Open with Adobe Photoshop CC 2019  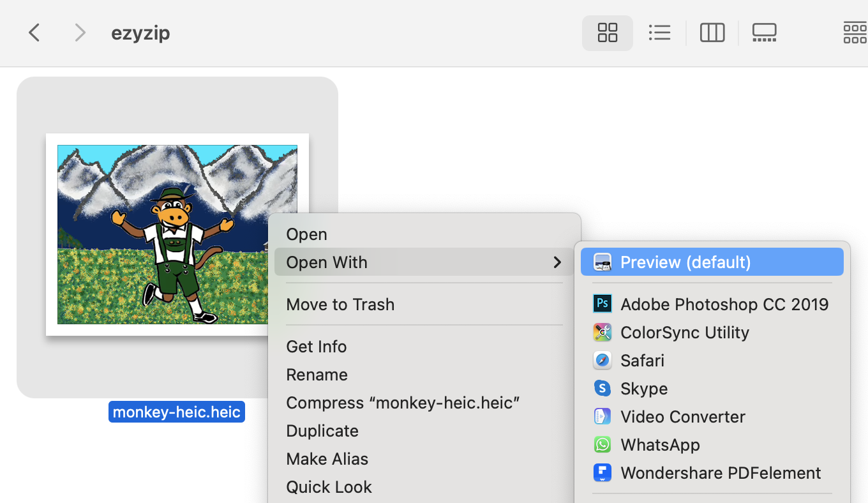point(724,304)
